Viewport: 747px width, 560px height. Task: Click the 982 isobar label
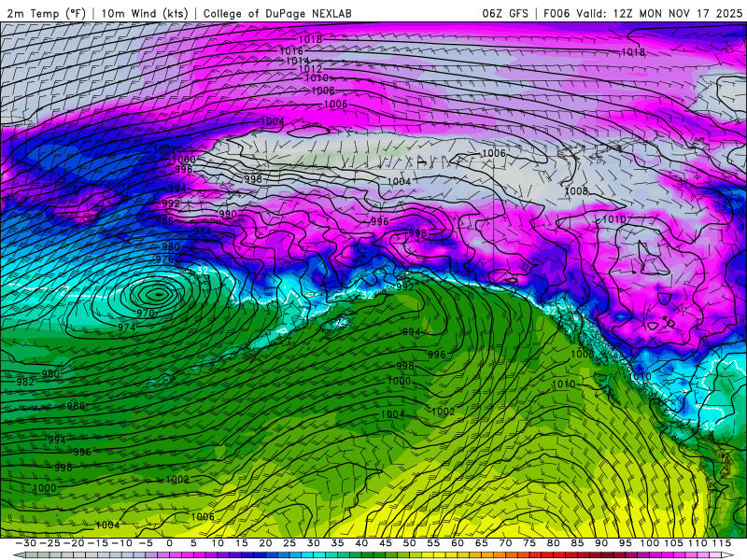pos(25,382)
